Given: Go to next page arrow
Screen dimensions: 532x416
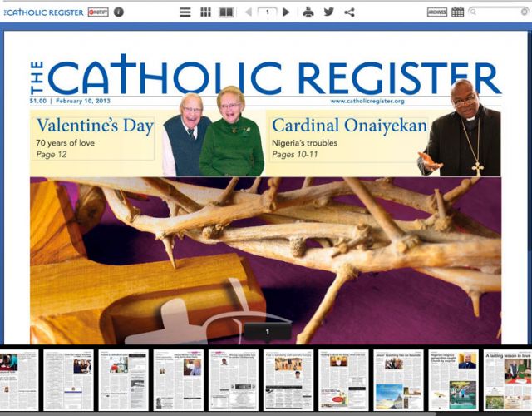Looking at the screenshot, I should tap(286, 12).
